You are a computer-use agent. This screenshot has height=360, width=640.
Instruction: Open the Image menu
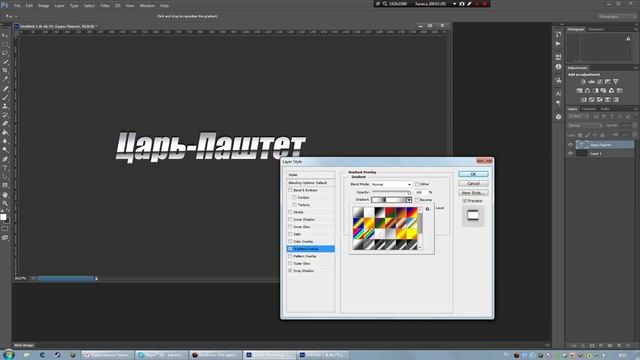(43, 6)
